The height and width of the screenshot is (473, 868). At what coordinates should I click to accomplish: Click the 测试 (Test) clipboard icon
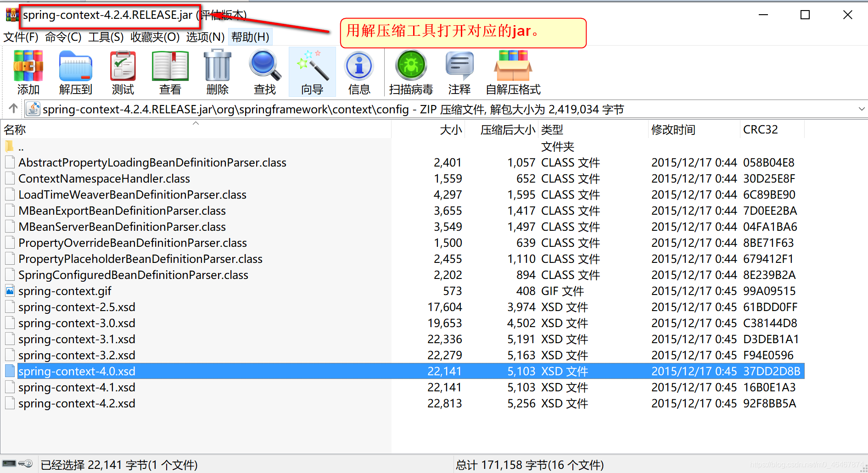[x=123, y=67]
